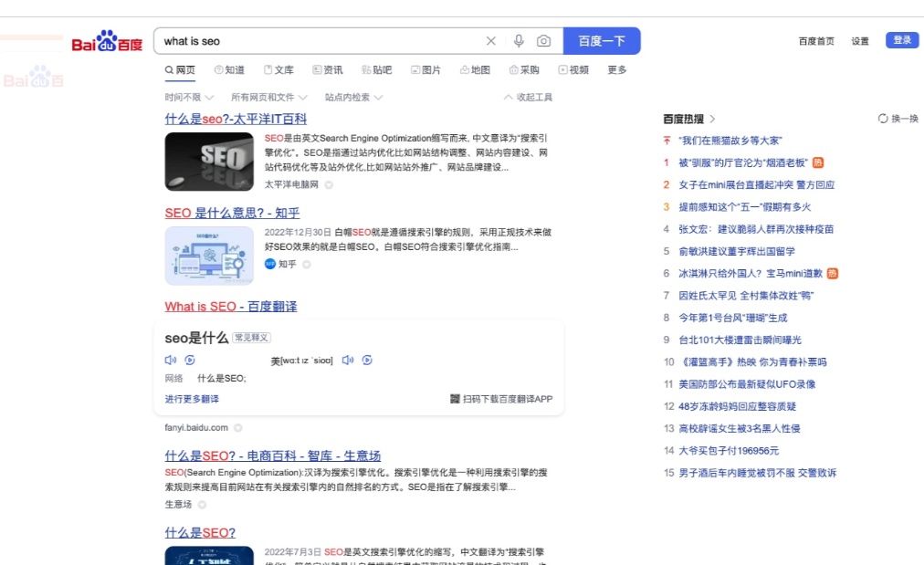
Task: Click the camera image-search icon in search box
Action: pos(544,40)
